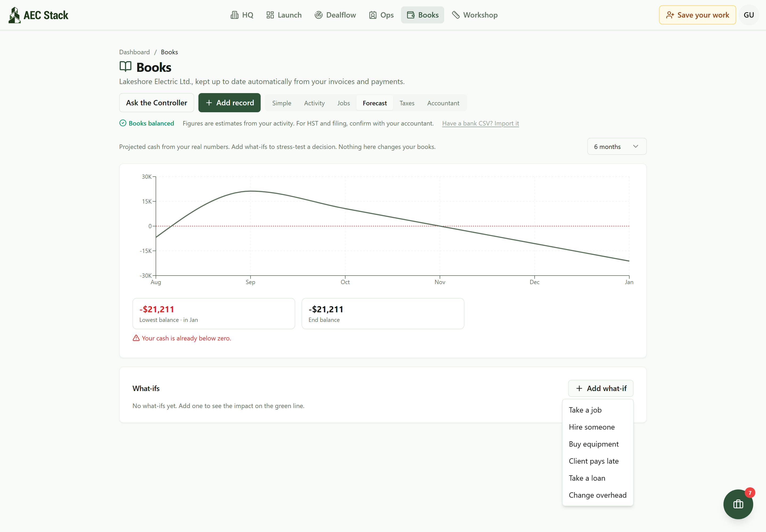Image resolution: width=766 pixels, height=532 pixels.
Task: Click the open book icon beside Books heading
Action: tap(126, 67)
